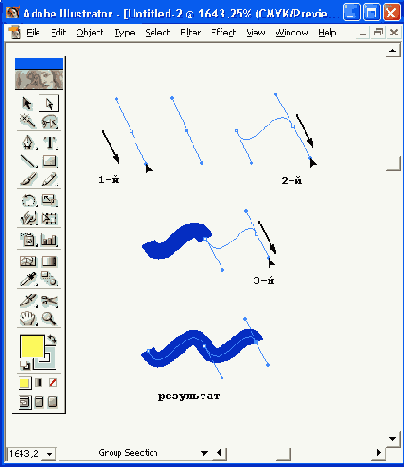Image resolution: width=404 pixels, height=467 pixels.
Task: Click the Default Fill and Stroke button
Action: tap(25, 366)
